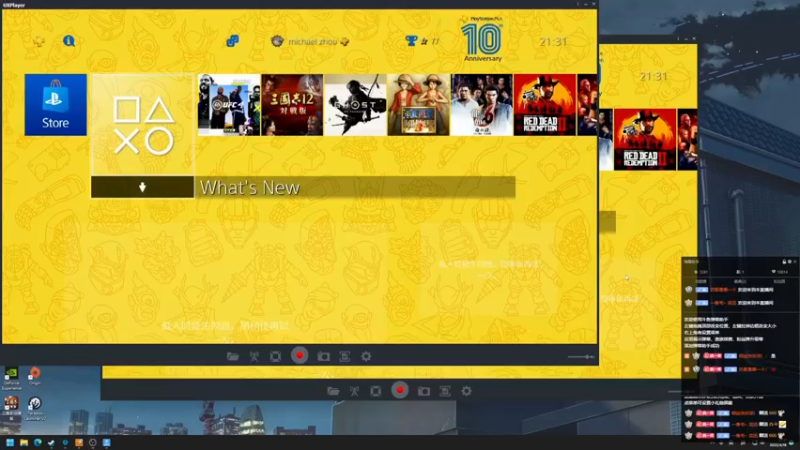Open the Notifications info icon
Screen dimensions: 800x450
tap(69, 41)
